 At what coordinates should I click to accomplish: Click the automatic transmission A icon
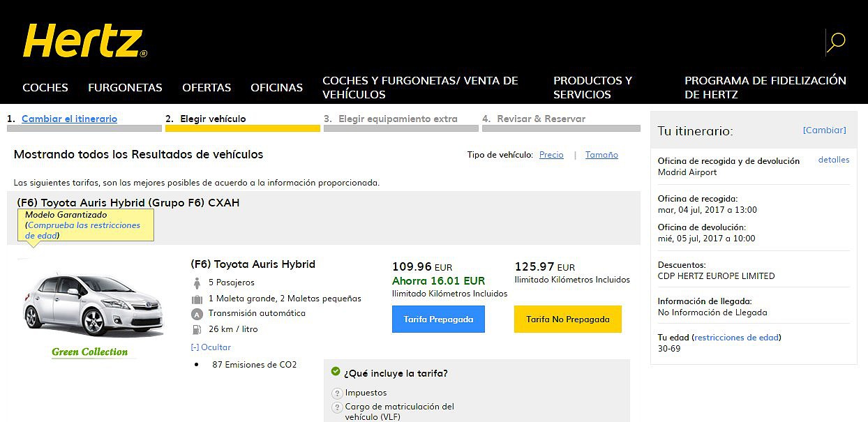tap(197, 314)
